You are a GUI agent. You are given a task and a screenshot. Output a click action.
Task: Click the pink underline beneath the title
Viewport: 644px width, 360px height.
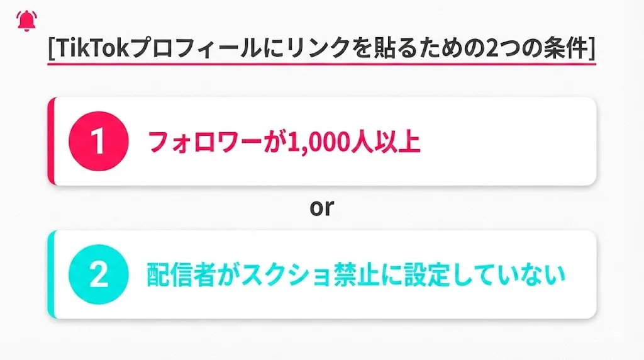click(321, 63)
